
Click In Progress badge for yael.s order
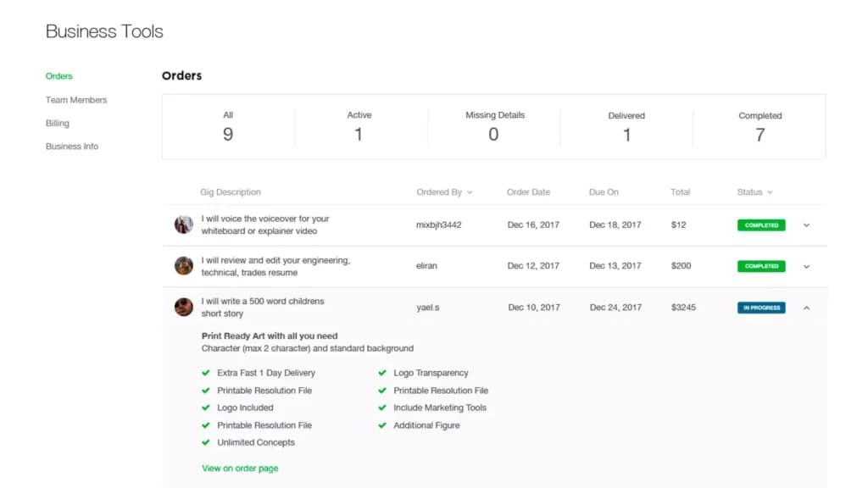point(761,308)
